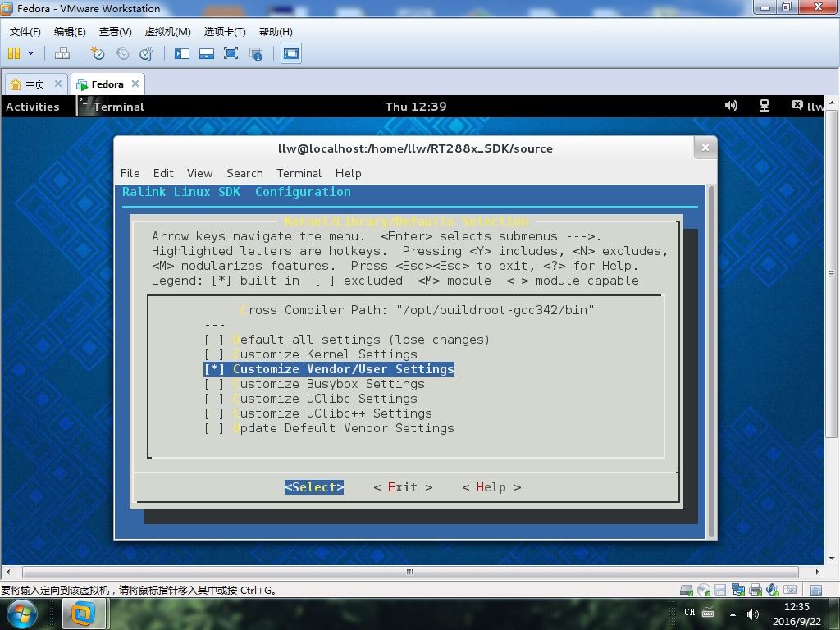Toggle Customize uClibc Settings checkbox

point(214,399)
